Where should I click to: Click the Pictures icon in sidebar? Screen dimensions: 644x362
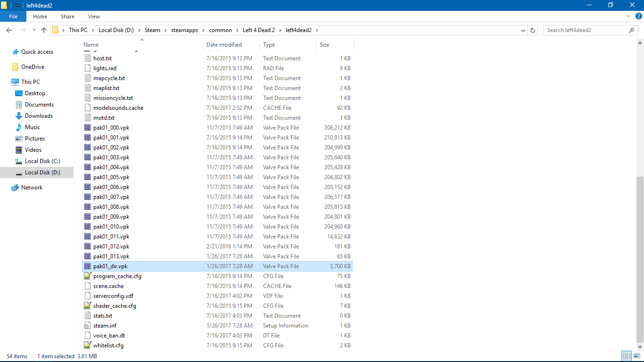pos(19,139)
